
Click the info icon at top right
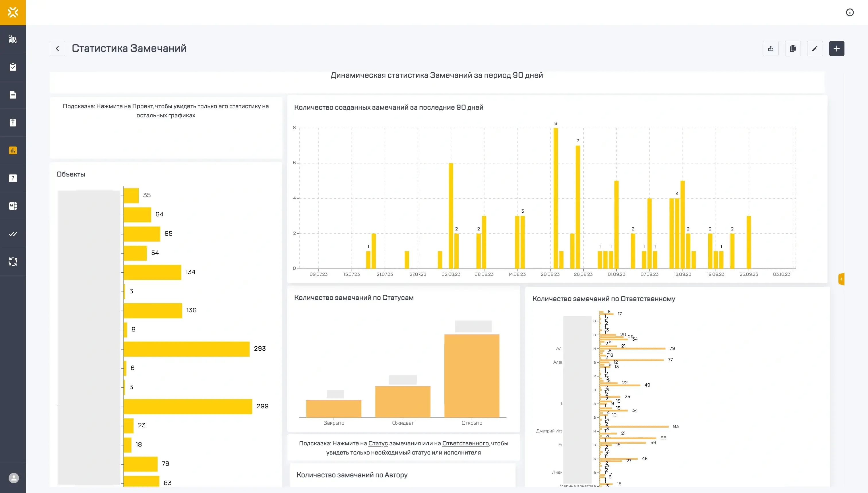click(849, 13)
